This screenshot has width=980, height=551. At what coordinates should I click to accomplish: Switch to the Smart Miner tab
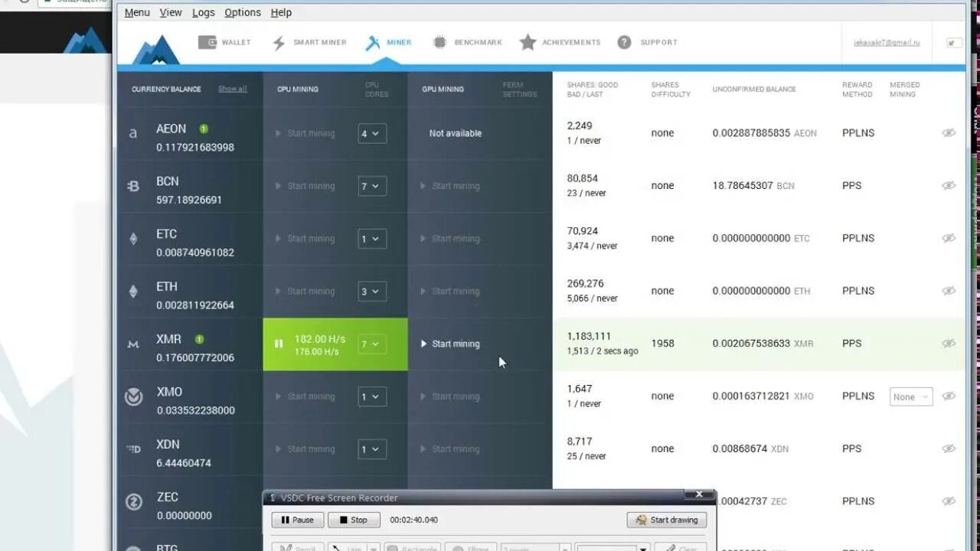[x=309, y=43]
